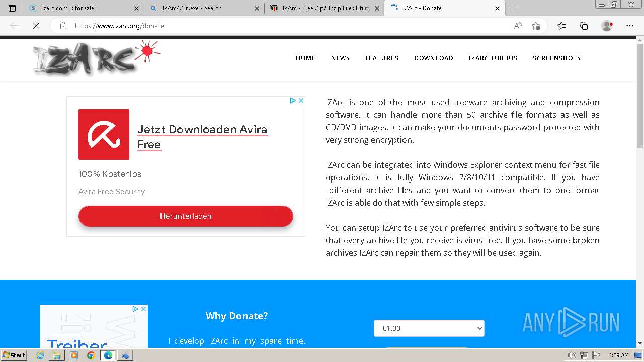Screen dimensions: 644x362
Task: Click the 'Why Donate?' heading
Action: tap(236, 316)
